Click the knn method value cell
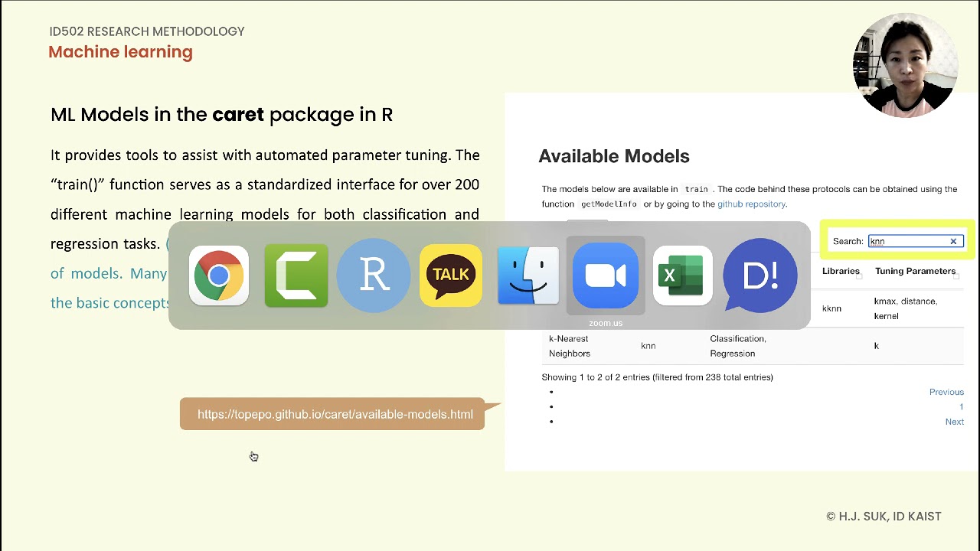Screen dimensions: 980x551 coord(648,346)
